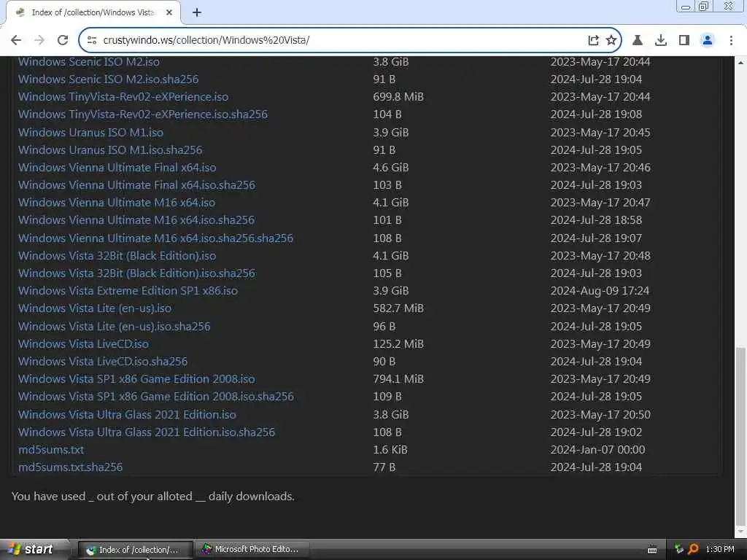Click the orange magnifier tray icon

point(693,549)
